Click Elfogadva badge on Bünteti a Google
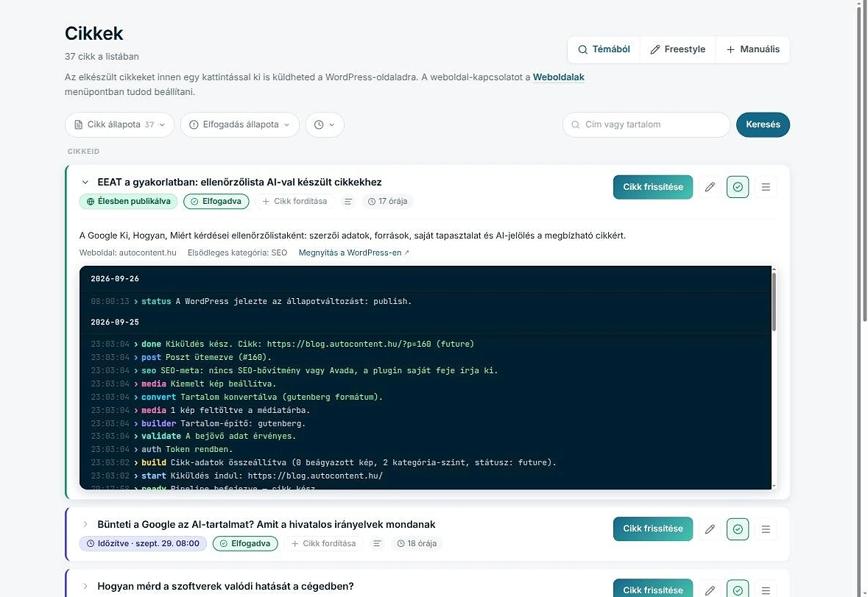Screen dimensions: 868x597 (245, 543)
